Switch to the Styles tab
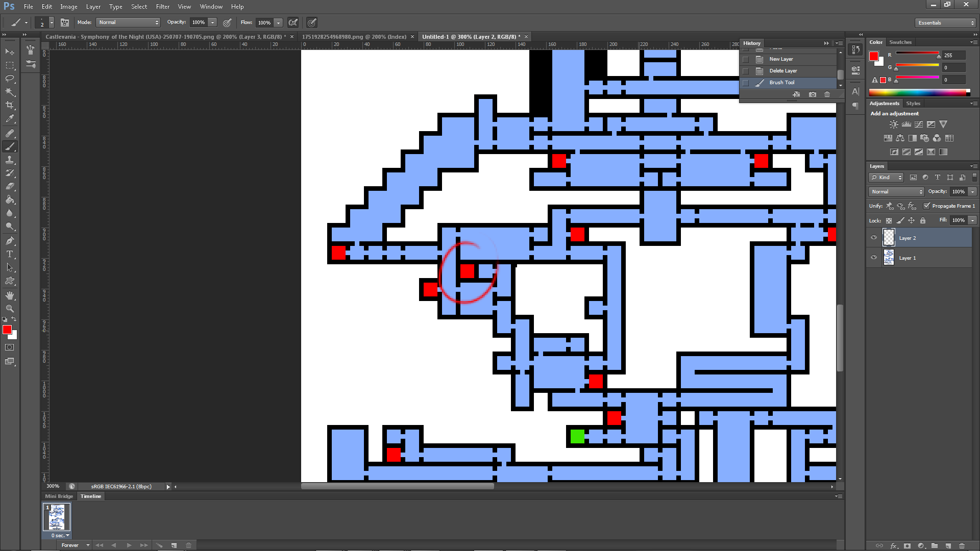 pos(913,104)
